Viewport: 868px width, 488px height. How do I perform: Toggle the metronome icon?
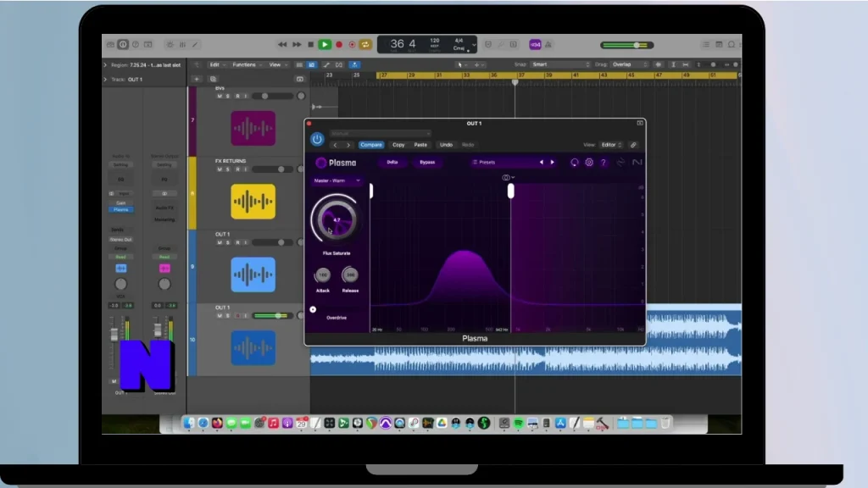coord(548,45)
